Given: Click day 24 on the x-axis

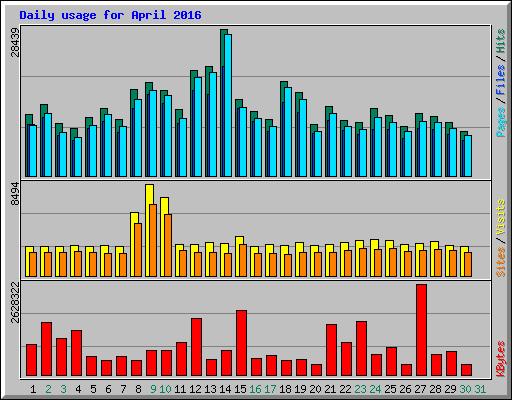Looking at the screenshot, I should pyautogui.click(x=375, y=389).
